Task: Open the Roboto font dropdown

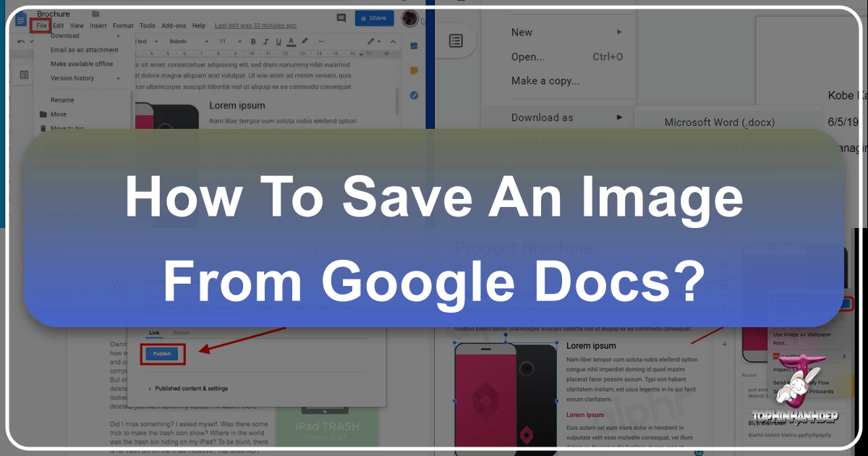Action: [x=188, y=42]
